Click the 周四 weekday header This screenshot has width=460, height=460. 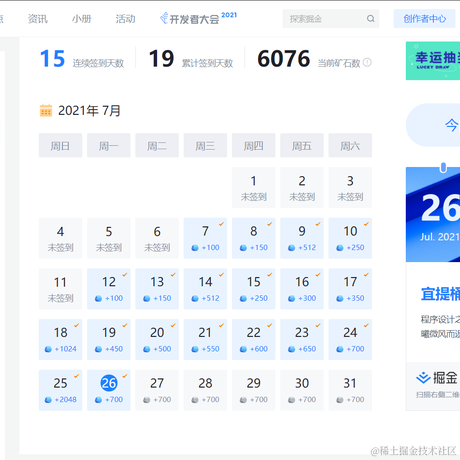click(x=254, y=145)
